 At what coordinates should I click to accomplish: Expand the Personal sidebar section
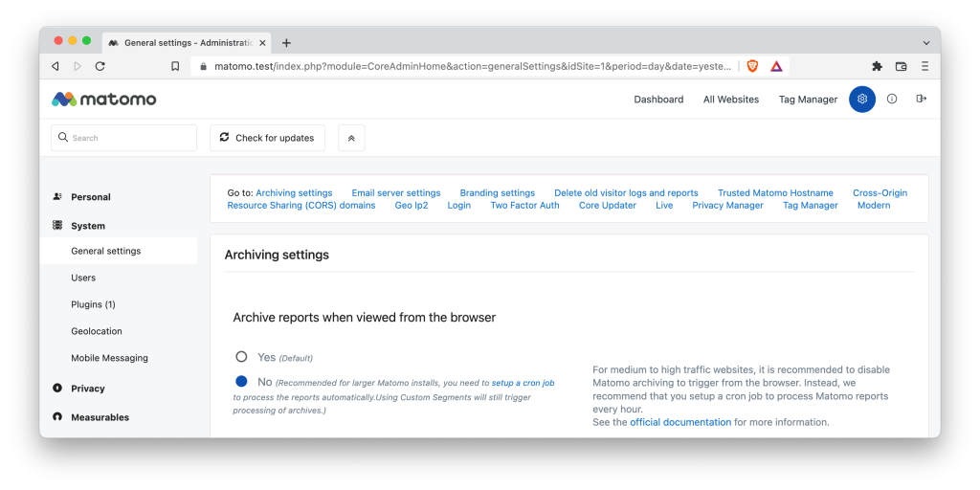pos(91,197)
